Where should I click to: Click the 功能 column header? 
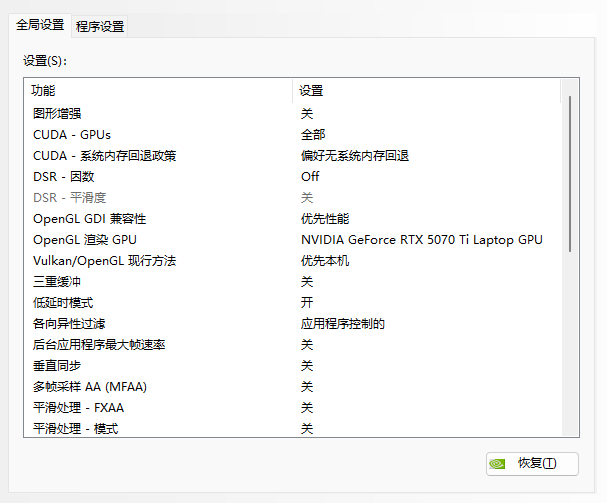pyautogui.click(x=43, y=91)
